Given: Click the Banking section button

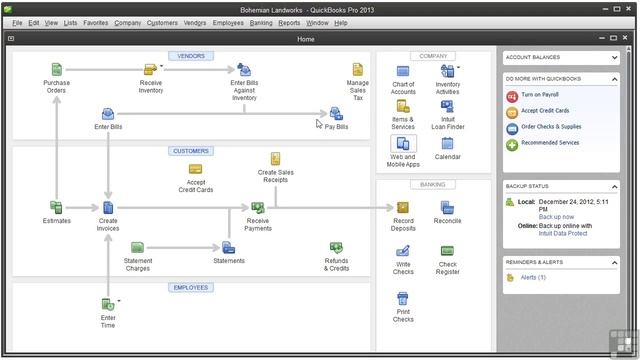Looking at the screenshot, I should [433, 184].
